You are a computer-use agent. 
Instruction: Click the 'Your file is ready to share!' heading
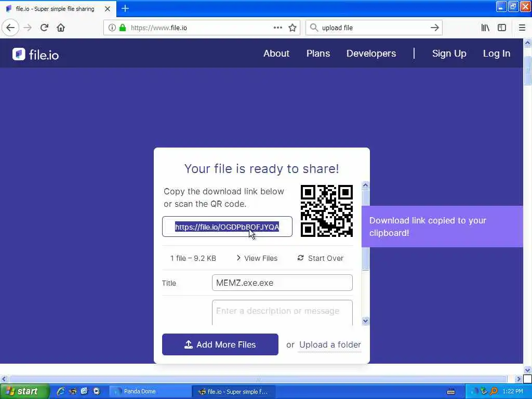tap(262, 169)
